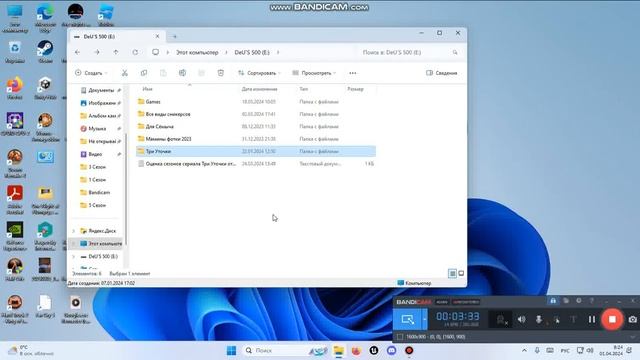Expand the DeU'S 500 (E:) sidebar tree node
Image resolution: width=640 pixels, height=360 pixels.
coord(73,257)
